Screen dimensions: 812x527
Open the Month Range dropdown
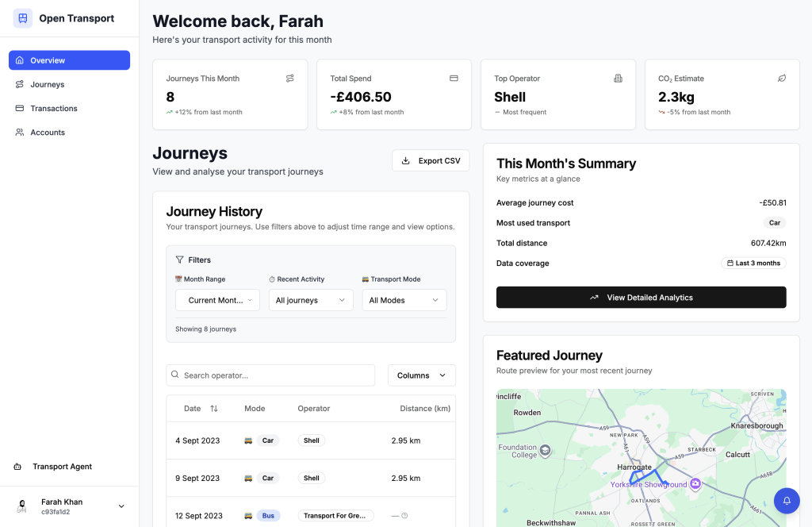pyautogui.click(x=217, y=300)
